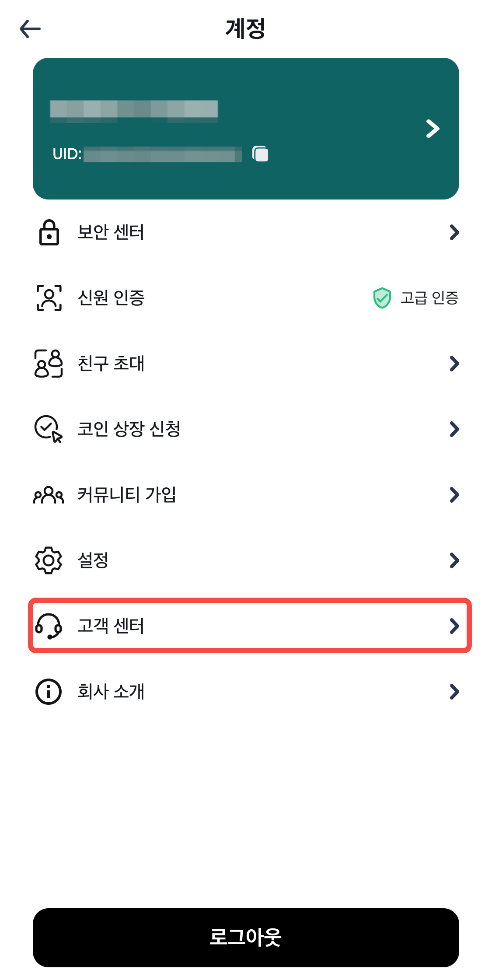This screenshot has height=980, width=492.
Task: Tap the back arrow icon
Action: coord(30,29)
